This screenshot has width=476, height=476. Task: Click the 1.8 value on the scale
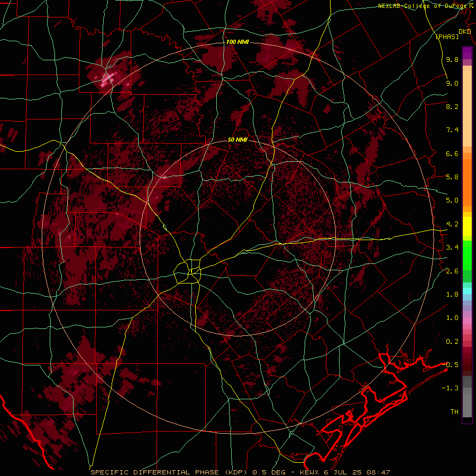[x=452, y=295]
